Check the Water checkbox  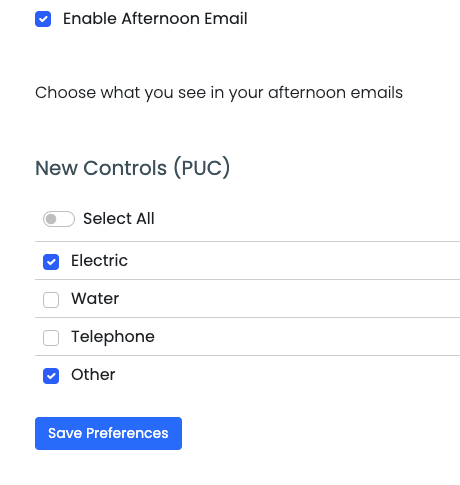(x=51, y=300)
